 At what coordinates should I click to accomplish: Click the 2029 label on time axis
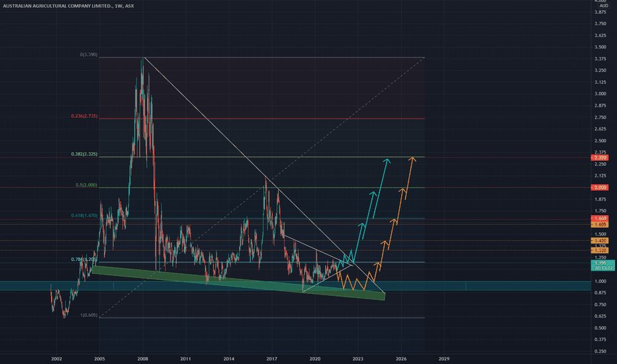[x=444, y=359]
